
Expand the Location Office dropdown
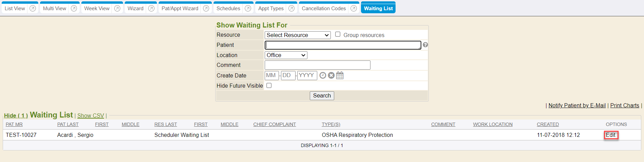286,55
